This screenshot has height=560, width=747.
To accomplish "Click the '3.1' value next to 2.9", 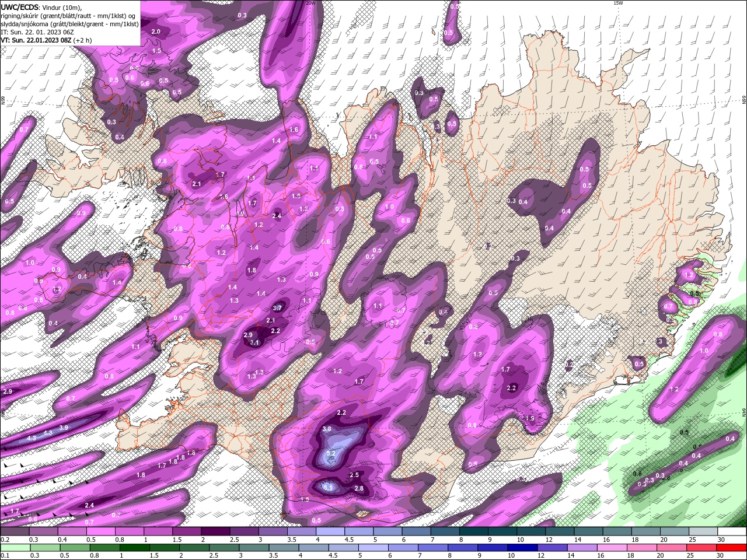I will click(x=254, y=342).
